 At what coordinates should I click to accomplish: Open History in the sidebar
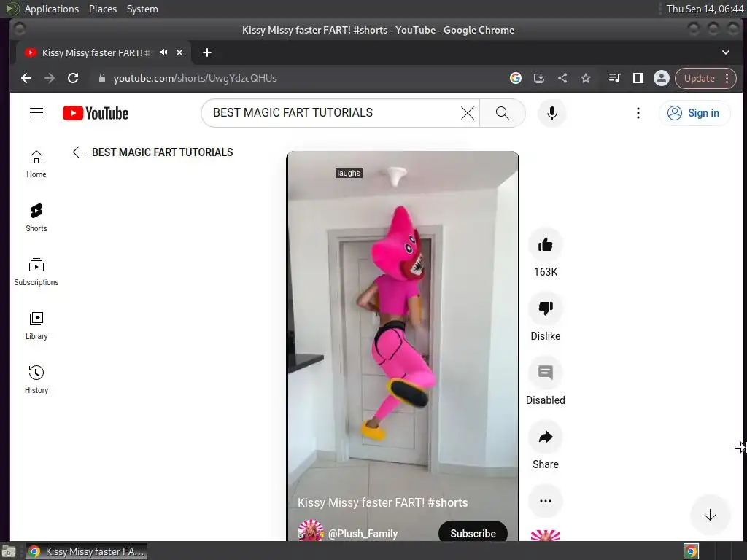point(36,379)
